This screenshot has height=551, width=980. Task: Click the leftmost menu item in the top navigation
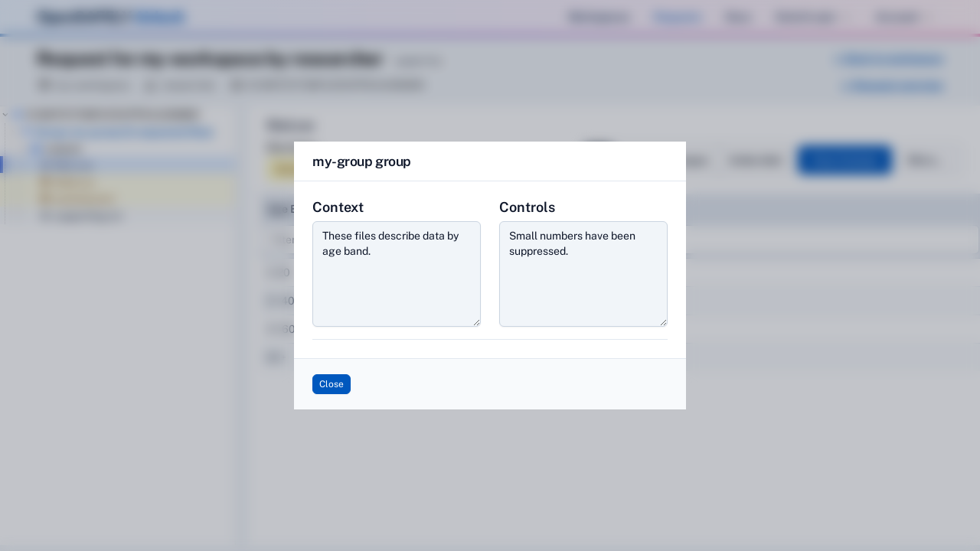click(x=598, y=17)
